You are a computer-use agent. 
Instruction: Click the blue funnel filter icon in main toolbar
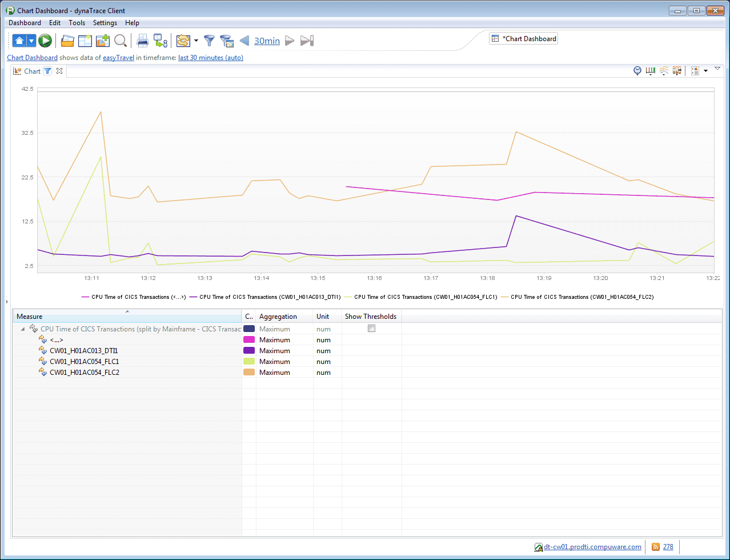pyautogui.click(x=210, y=41)
